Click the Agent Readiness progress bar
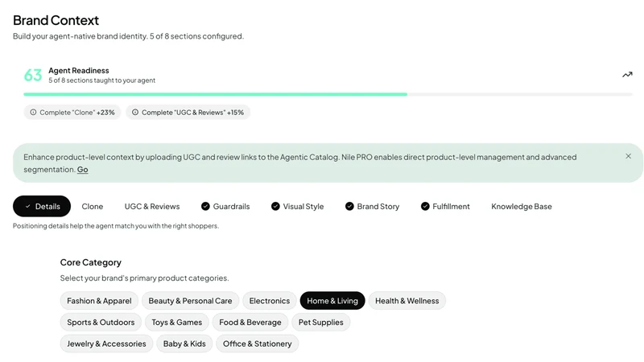644x362 pixels. pyautogui.click(x=328, y=94)
